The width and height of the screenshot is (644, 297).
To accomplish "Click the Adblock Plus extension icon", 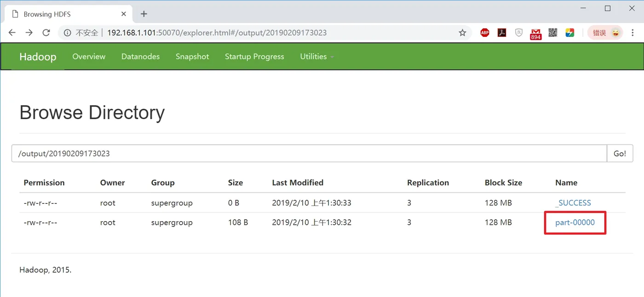I will click(x=484, y=33).
